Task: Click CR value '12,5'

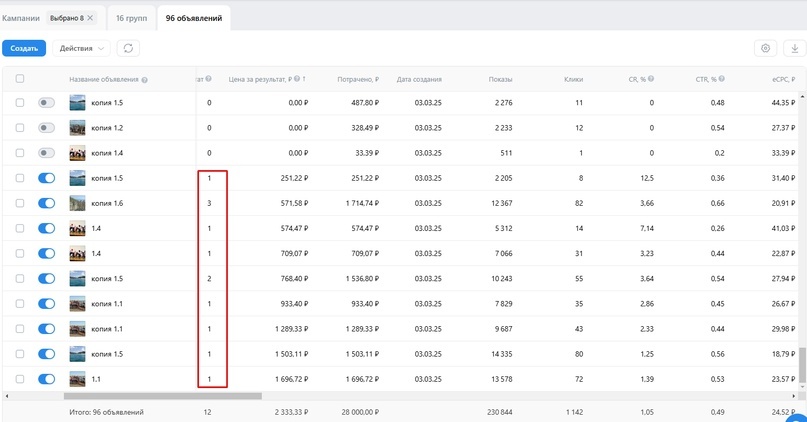Action: 647,178
